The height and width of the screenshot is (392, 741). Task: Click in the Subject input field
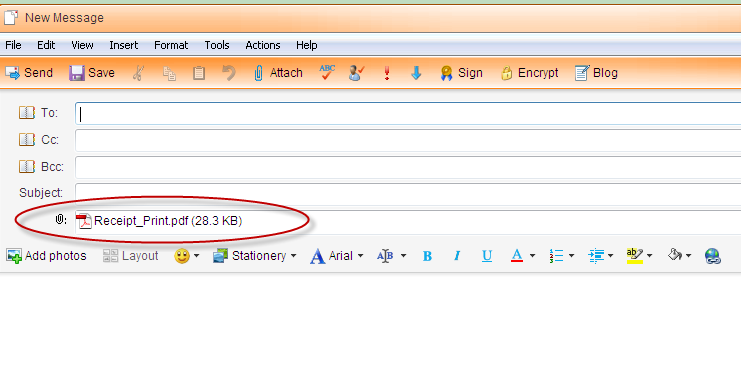(408, 193)
